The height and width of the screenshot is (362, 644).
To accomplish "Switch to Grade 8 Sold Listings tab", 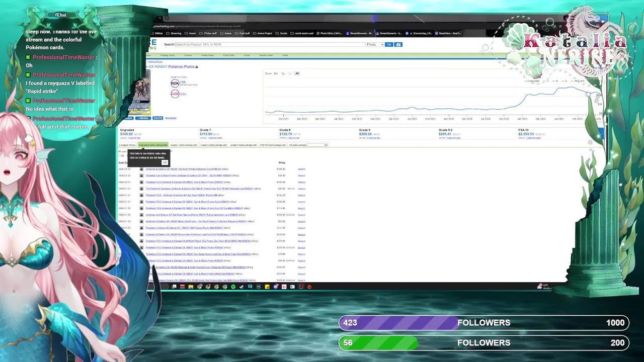I will 214,145.
